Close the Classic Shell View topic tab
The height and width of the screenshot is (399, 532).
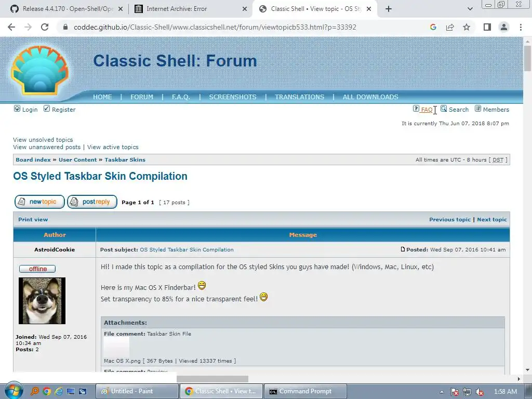[369, 9]
